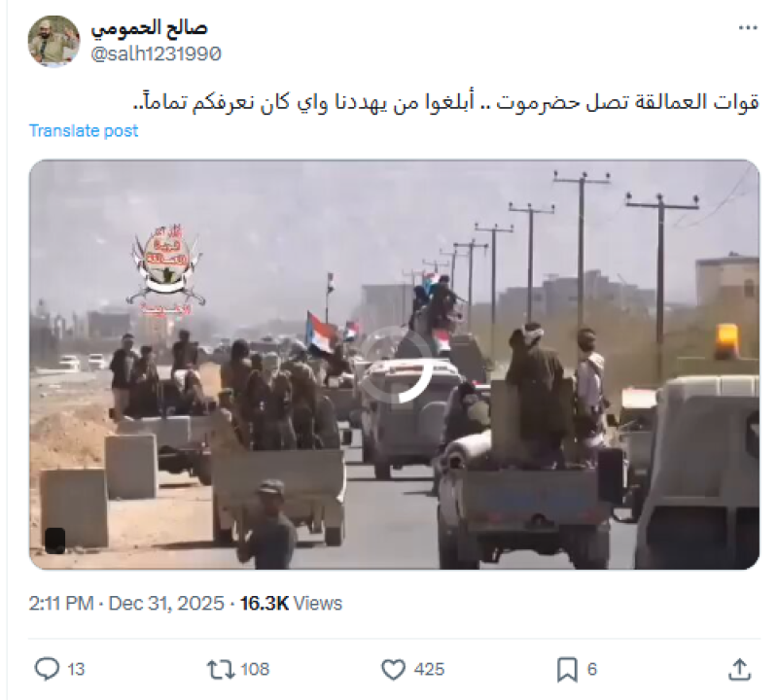Click the bookmark count 6

pyautogui.click(x=592, y=669)
